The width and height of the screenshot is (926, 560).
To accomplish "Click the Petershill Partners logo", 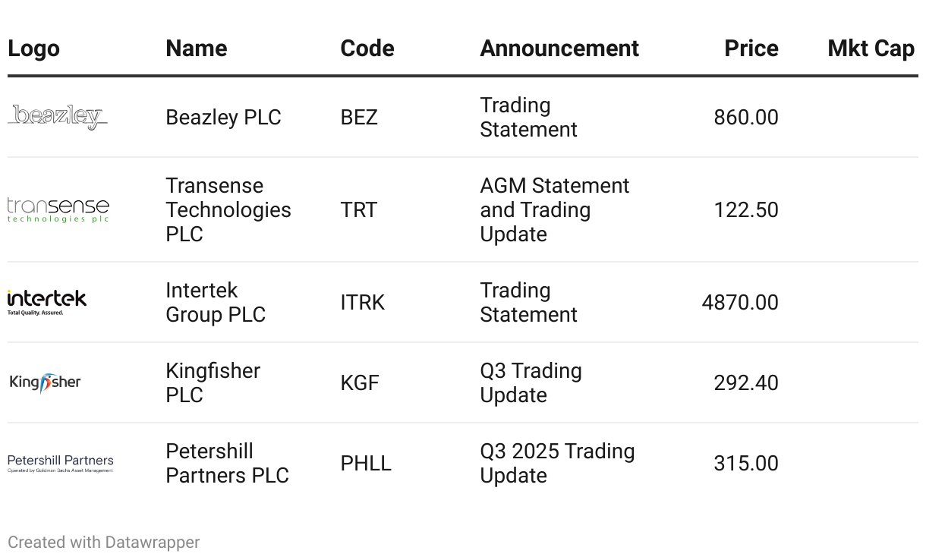I will [61, 463].
